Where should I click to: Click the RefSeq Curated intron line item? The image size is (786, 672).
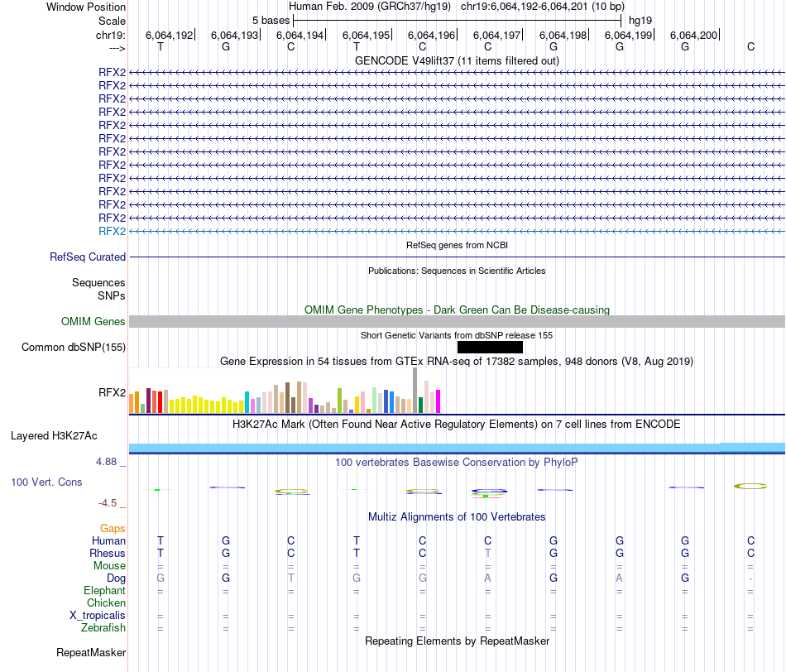(x=457, y=257)
